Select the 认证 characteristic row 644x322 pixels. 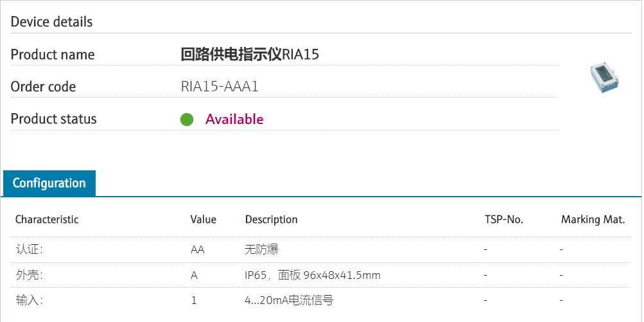click(x=30, y=250)
